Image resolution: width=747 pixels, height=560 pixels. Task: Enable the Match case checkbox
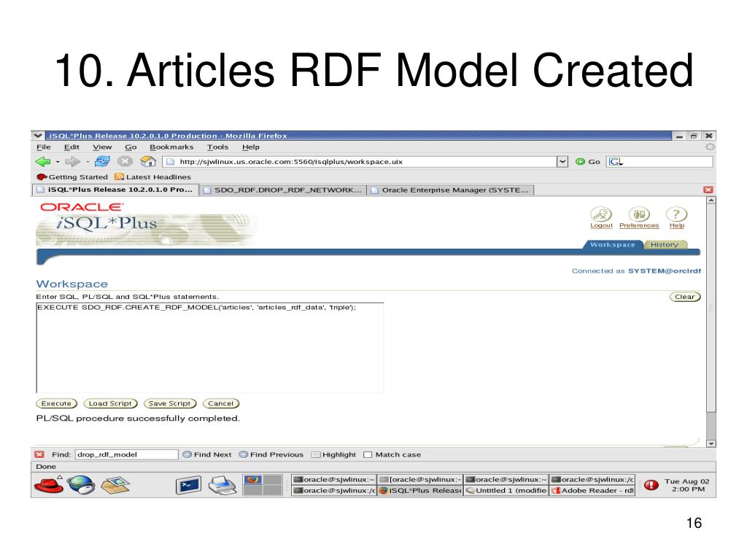click(x=368, y=455)
